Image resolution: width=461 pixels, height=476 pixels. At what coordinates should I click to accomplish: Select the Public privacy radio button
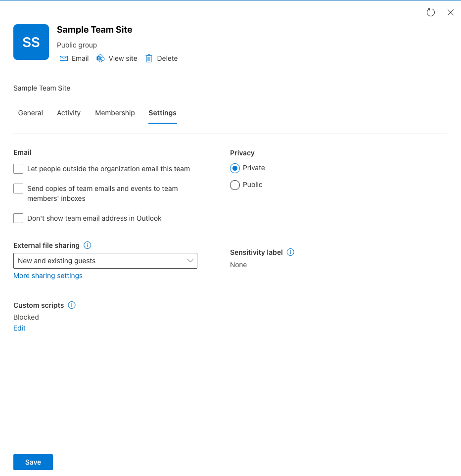click(235, 185)
